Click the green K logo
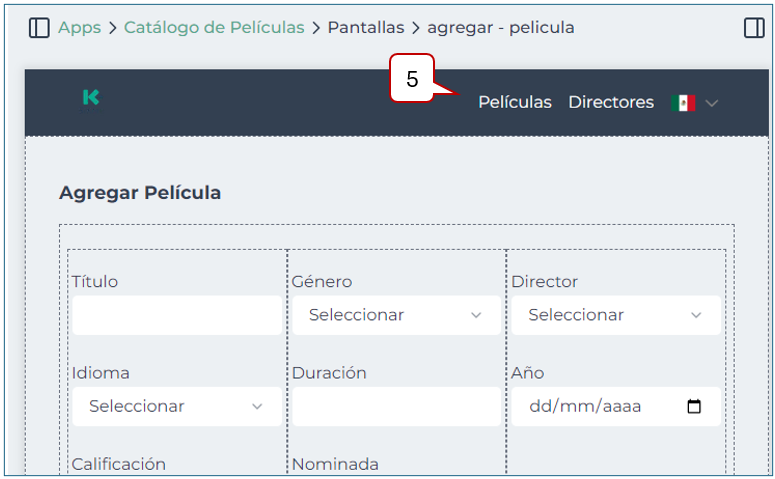Image resolution: width=775 pixels, height=479 pixels. tap(91, 97)
